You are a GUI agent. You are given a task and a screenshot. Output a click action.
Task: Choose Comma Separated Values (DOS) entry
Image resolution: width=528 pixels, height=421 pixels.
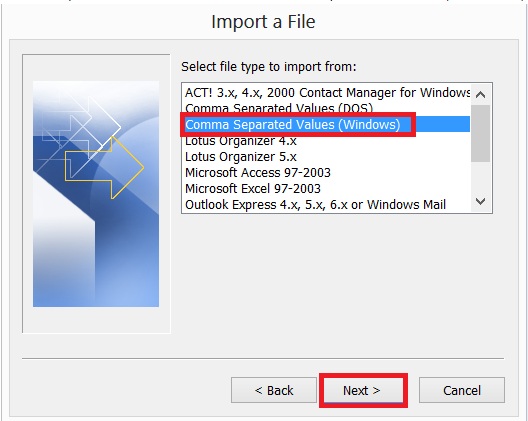pos(327,108)
